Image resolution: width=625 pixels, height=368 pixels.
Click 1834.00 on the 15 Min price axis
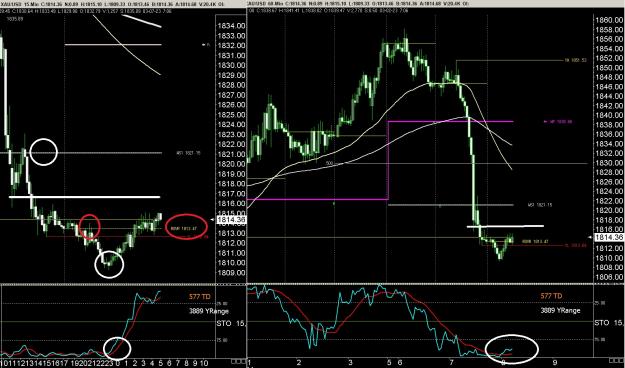tap(231, 26)
